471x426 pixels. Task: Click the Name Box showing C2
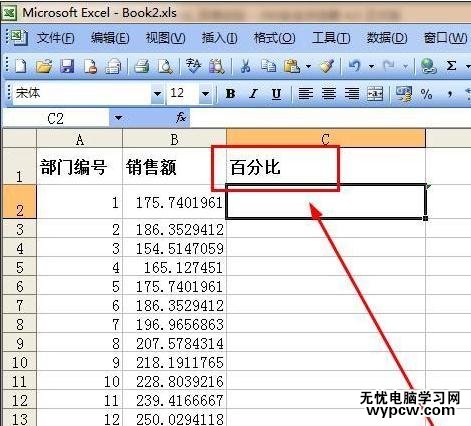55,118
